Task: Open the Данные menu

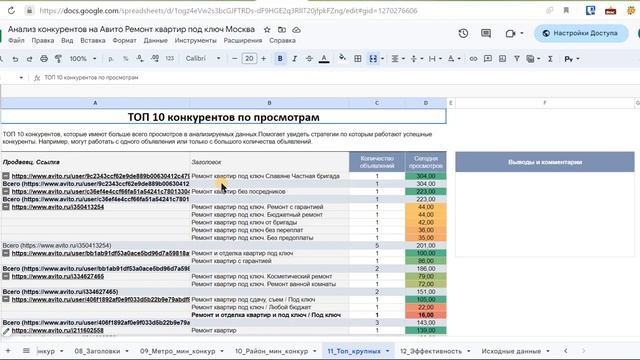Action: tap(156, 40)
